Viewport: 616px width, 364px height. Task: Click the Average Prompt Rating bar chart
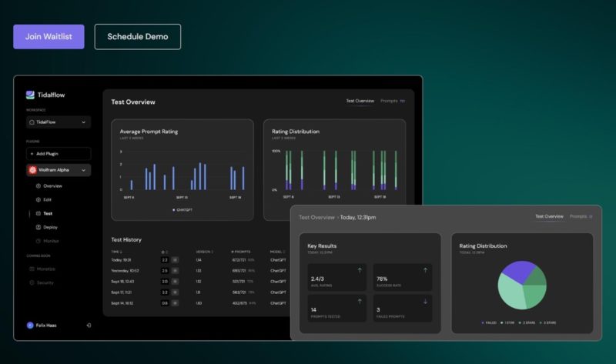[182, 171]
